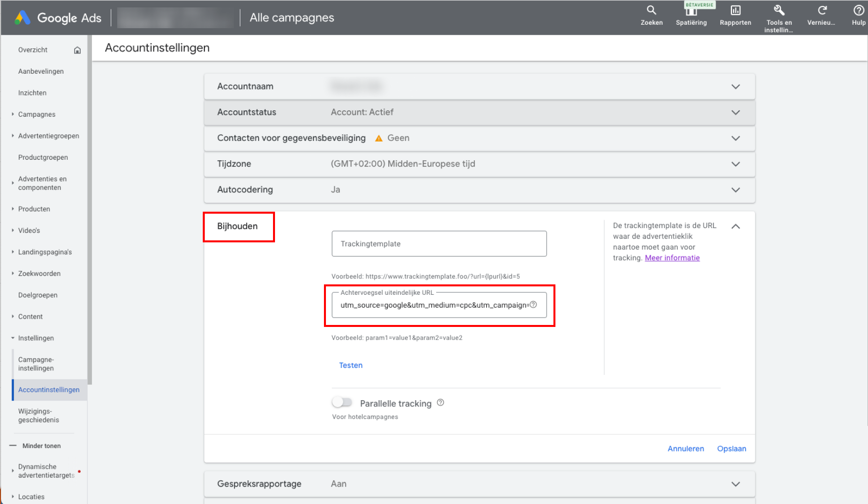Open the Hulp help icon
Screen dimensions: 868x504
[x=859, y=10]
